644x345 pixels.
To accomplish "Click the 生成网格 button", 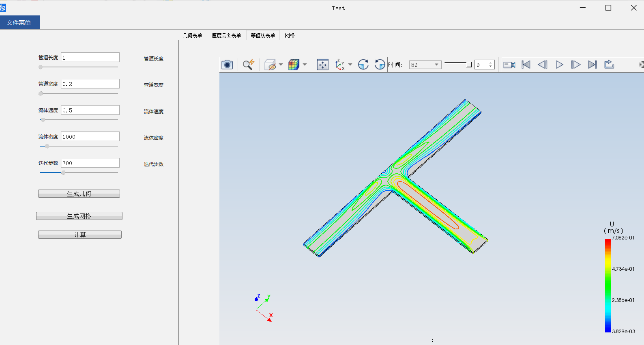I will [79, 216].
